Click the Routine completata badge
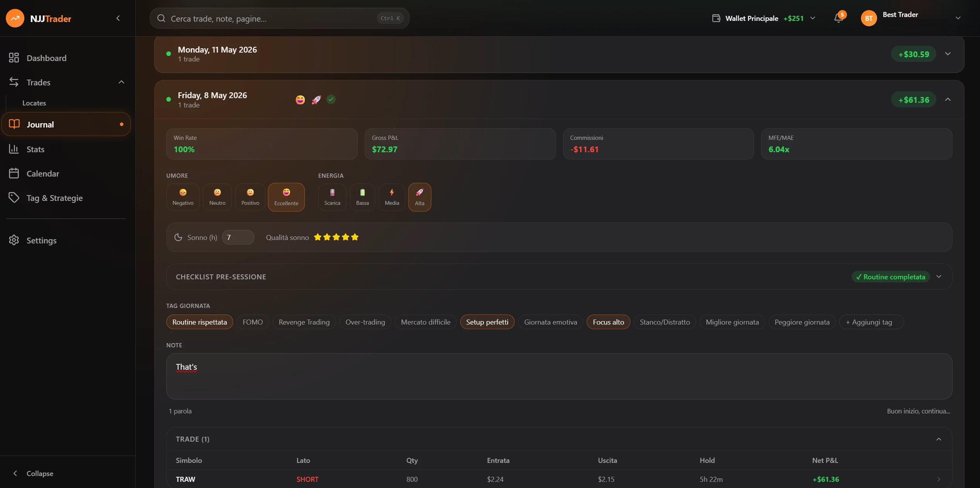 [891, 277]
